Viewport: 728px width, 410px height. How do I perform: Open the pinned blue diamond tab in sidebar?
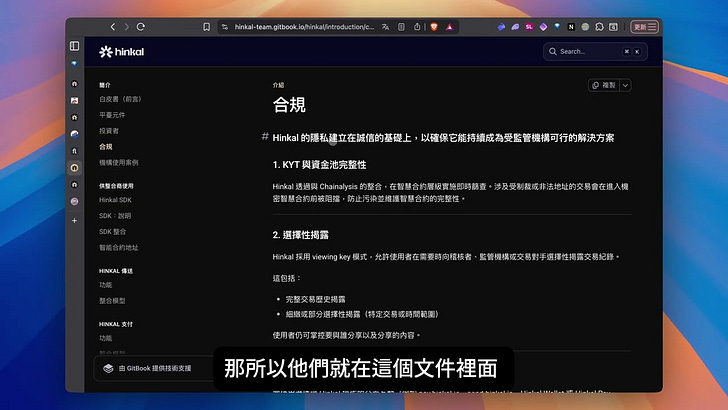[74, 64]
